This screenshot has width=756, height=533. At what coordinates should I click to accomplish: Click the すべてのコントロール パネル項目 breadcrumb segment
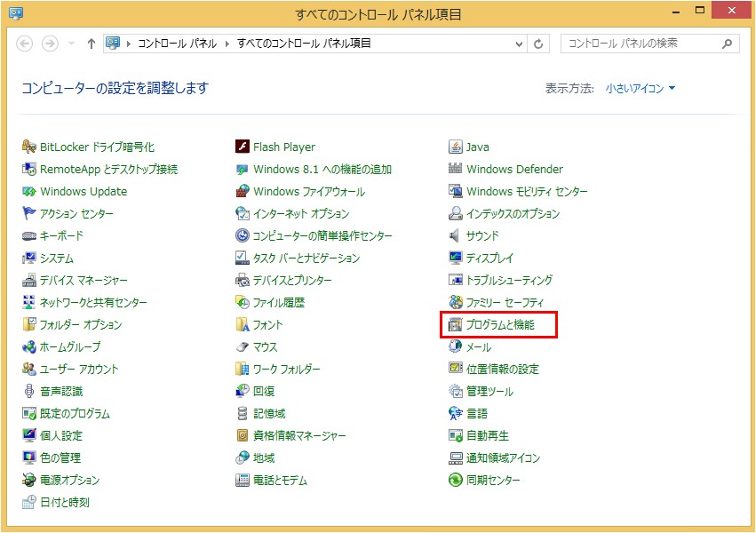[304, 44]
